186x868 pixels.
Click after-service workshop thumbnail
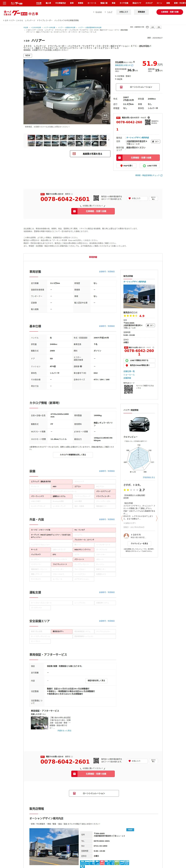[40, 723]
